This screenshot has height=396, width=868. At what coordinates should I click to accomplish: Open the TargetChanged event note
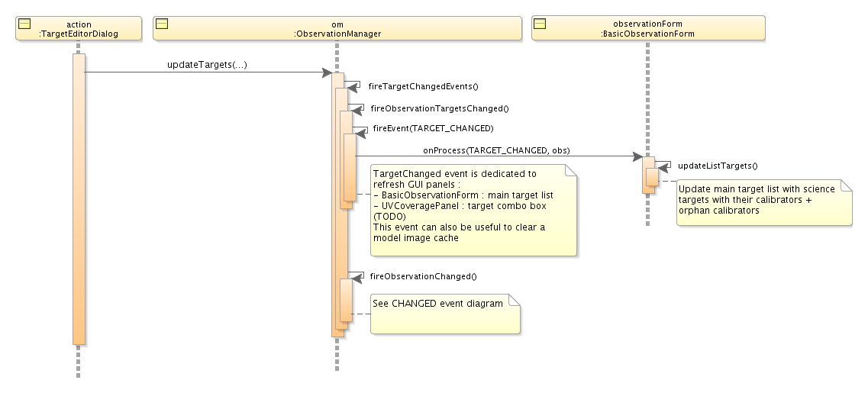click(472, 210)
